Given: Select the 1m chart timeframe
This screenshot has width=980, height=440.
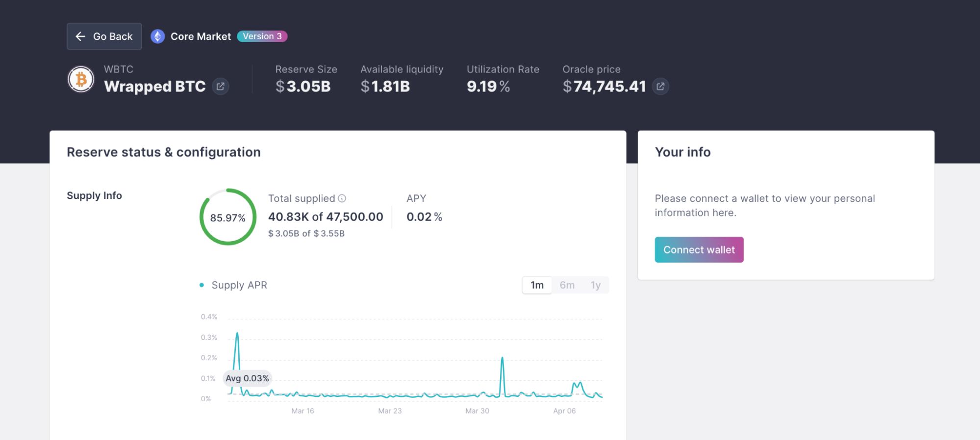Looking at the screenshot, I should coord(537,285).
